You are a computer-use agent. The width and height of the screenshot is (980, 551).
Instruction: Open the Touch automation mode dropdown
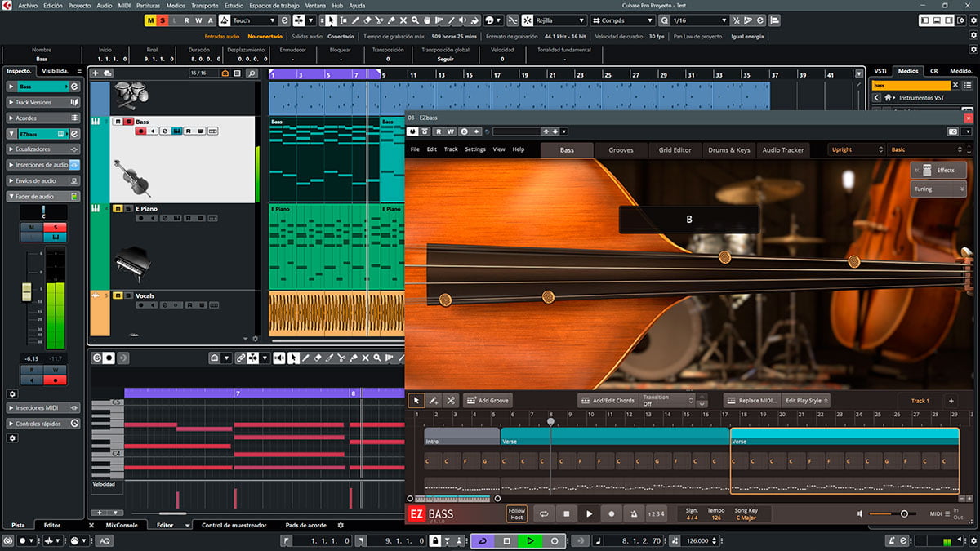[x=254, y=20]
